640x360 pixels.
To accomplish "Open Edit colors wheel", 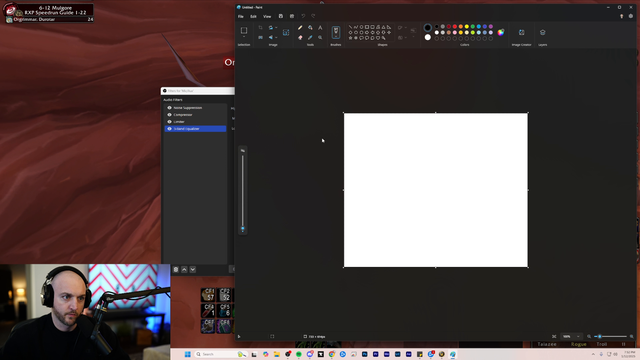I will coord(501,32).
